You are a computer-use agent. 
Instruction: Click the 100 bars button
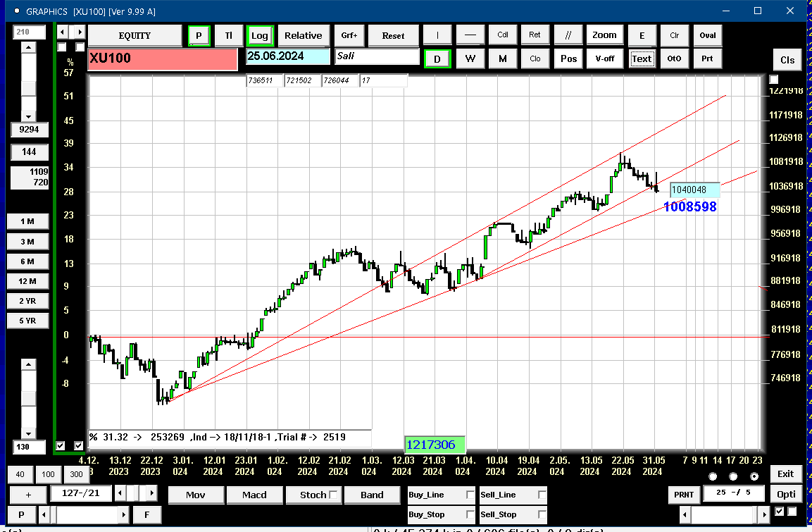click(x=48, y=474)
